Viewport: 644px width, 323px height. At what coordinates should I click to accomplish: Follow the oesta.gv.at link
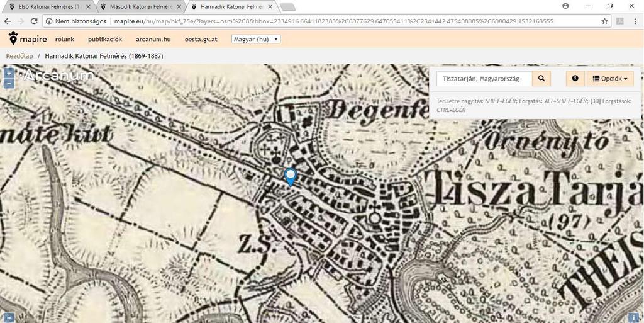(x=201, y=40)
